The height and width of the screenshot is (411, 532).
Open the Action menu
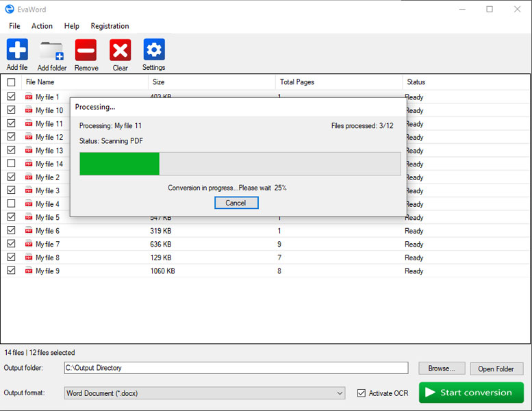pos(42,26)
